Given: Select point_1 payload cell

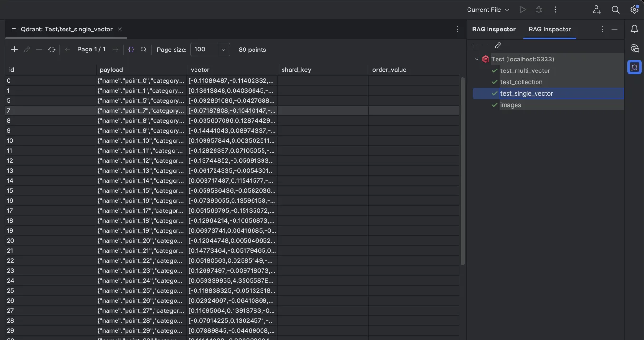Looking at the screenshot, I should (141, 90).
